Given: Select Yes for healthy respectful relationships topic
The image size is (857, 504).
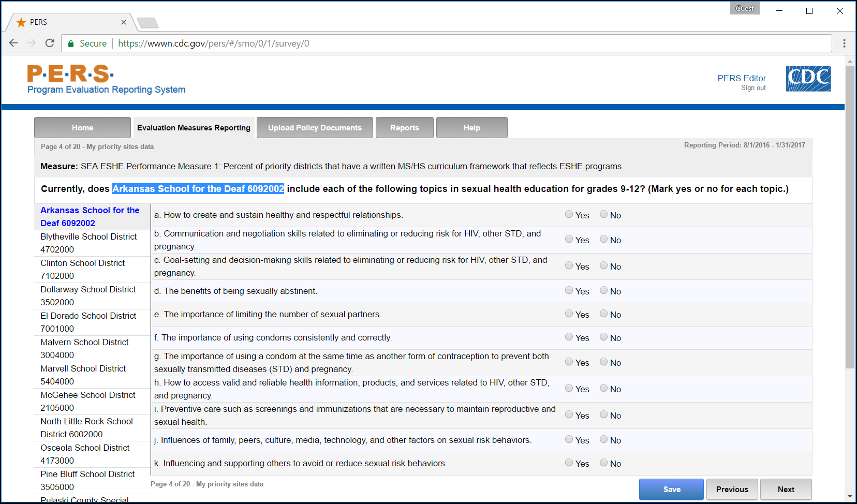Looking at the screenshot, I should pyautogui.click(x=569, y=214).
